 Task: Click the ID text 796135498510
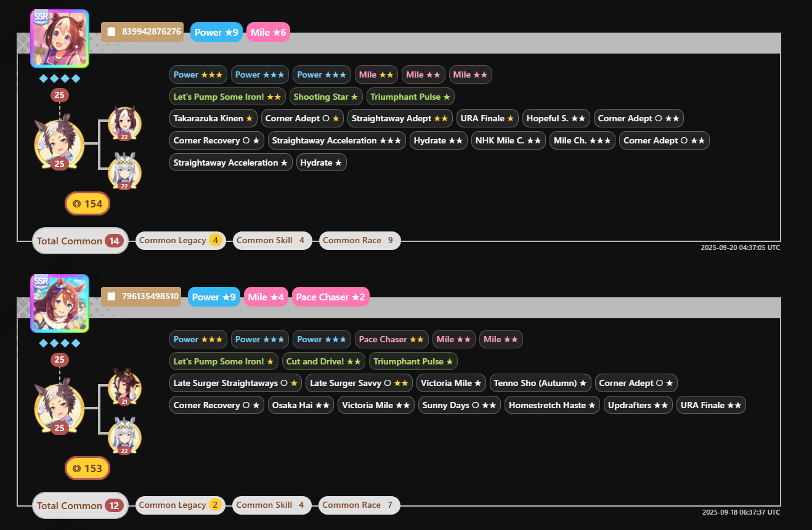[150, 296]
